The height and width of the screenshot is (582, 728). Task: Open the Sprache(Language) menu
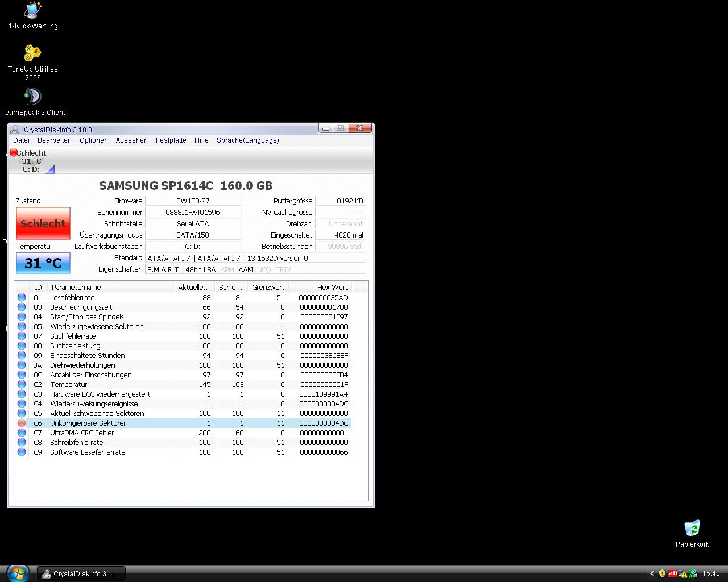point(248,140)
